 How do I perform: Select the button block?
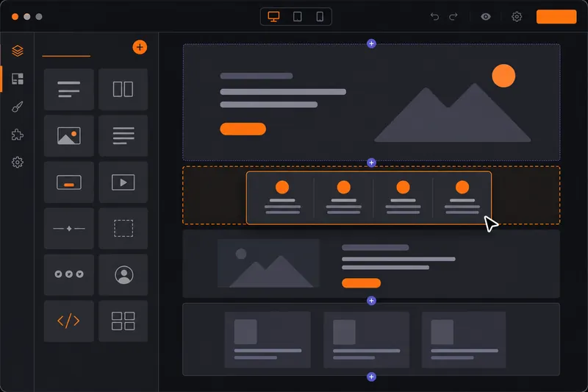tap(68, 182)
